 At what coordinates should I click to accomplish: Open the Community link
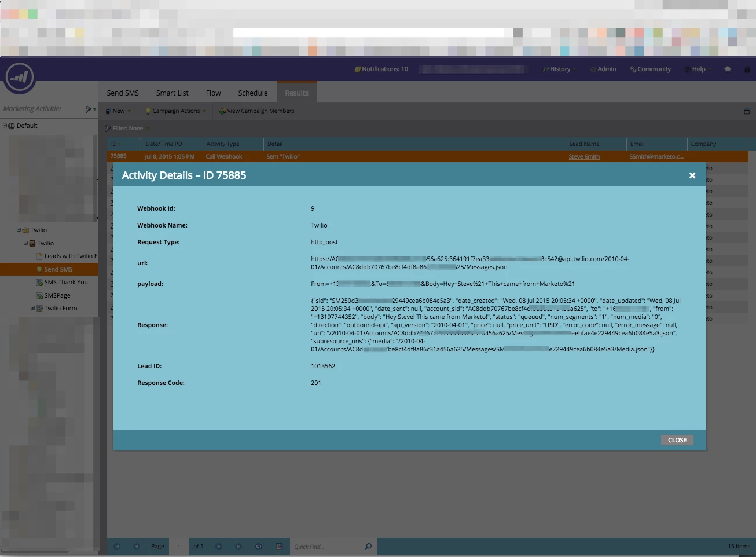pos(651,69)
